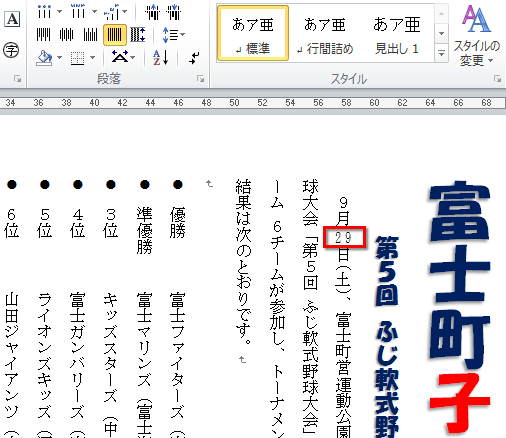Apply the 行間詰め style
506x438 pixels.
point(325,33)
